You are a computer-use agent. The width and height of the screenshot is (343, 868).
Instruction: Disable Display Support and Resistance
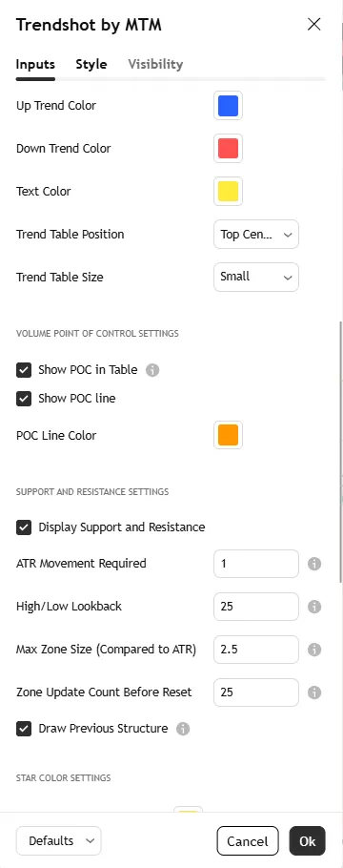tap(24, 527)
